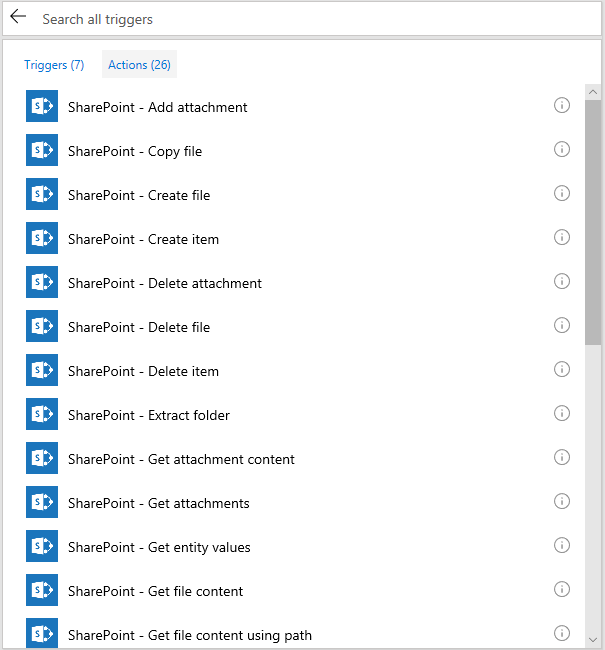Select 'SharePoint - Delete attachment' action text
Screen dimensions: 605x650
(165, 283)
